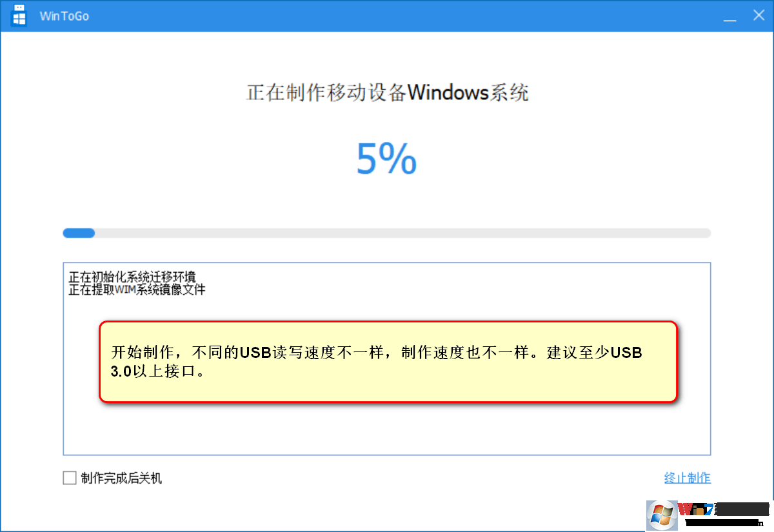Click the gray unfilled part of progress bar
This screenshot has height=532, width=774.
pos(402,233)
